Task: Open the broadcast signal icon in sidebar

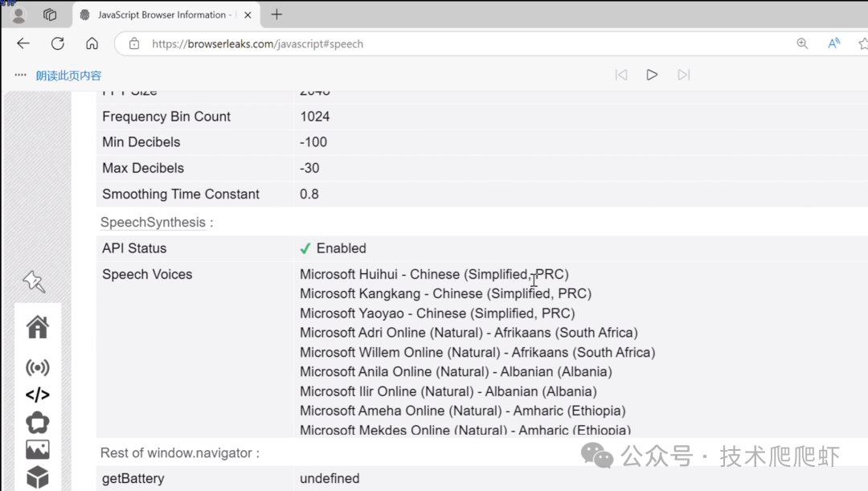Action: coord(37,368)
